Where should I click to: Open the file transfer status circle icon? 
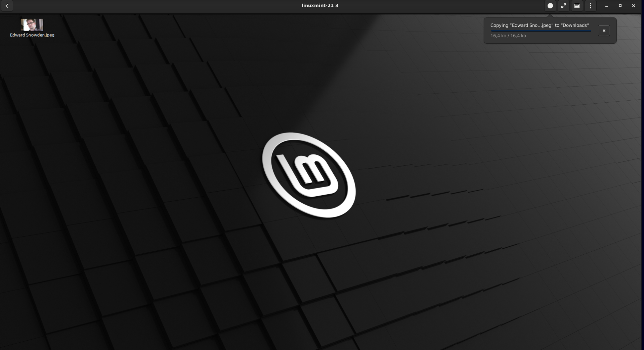pyautogui.click(x=550, y=6)
